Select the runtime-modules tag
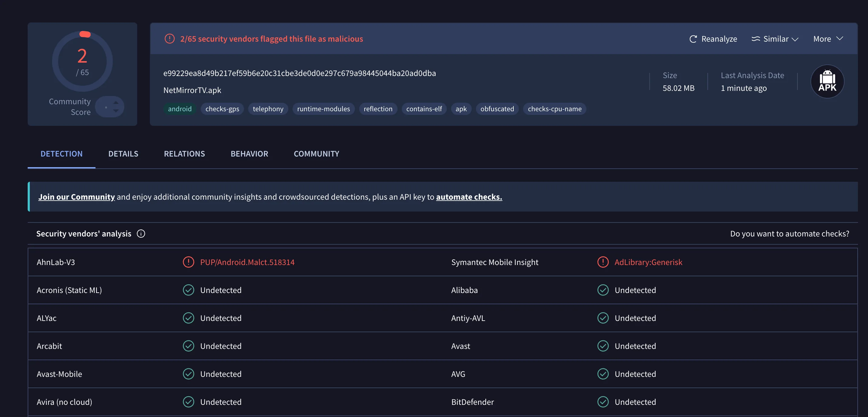The height and width of the screenshot is (417, 868). 324,109
